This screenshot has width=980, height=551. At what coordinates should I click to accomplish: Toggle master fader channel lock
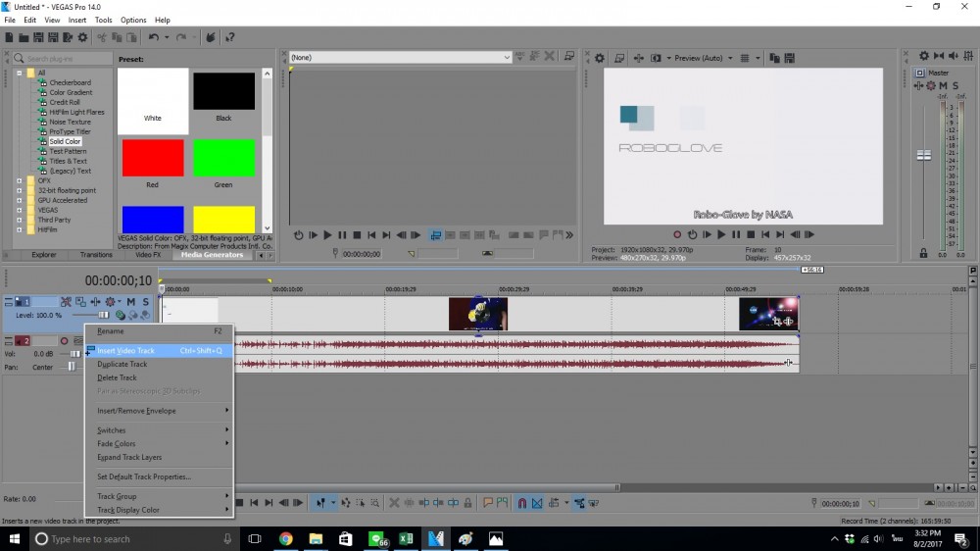(923, 253)
